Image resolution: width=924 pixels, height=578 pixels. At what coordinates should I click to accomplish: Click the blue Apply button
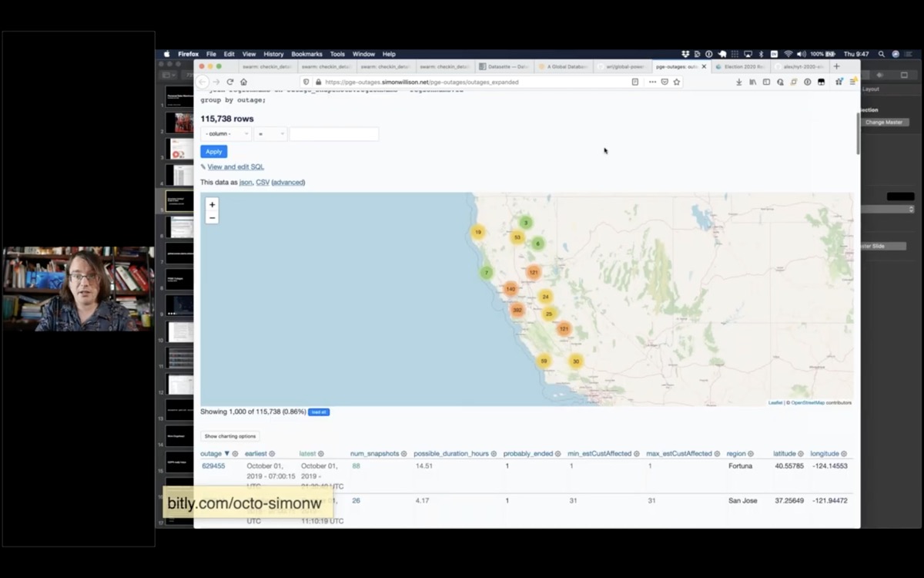click(213, 152)
